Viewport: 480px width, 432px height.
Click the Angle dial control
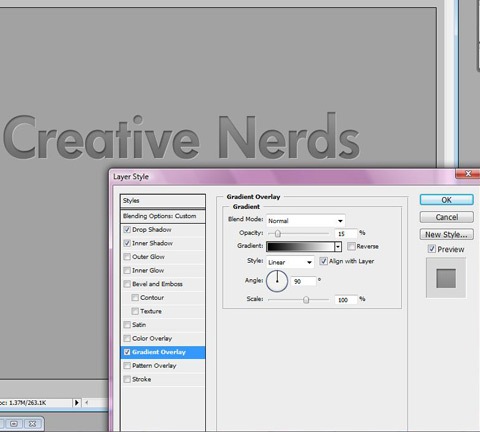(x=277, y=281)
